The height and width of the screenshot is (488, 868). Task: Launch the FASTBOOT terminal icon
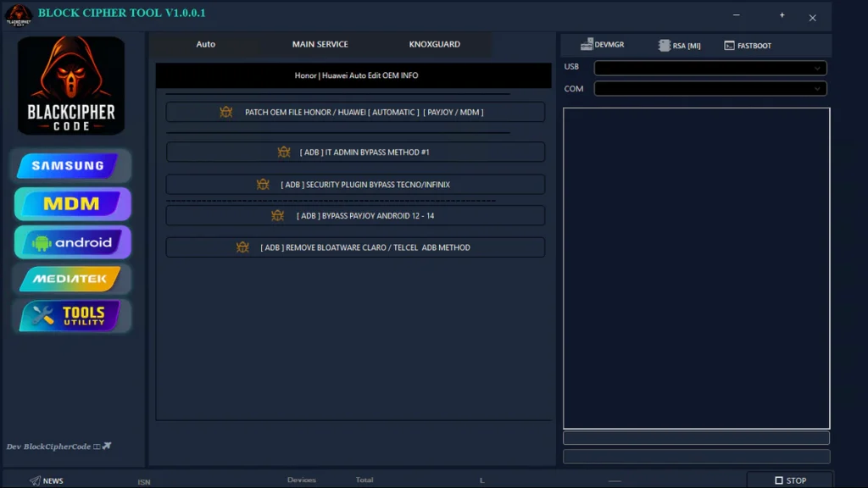coord(729,46)
